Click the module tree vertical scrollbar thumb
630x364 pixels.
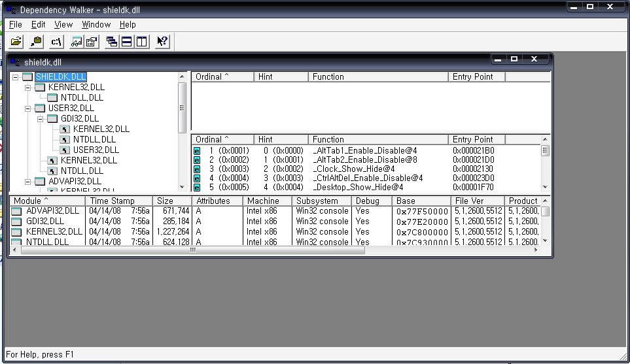click(x=182, y=108)
